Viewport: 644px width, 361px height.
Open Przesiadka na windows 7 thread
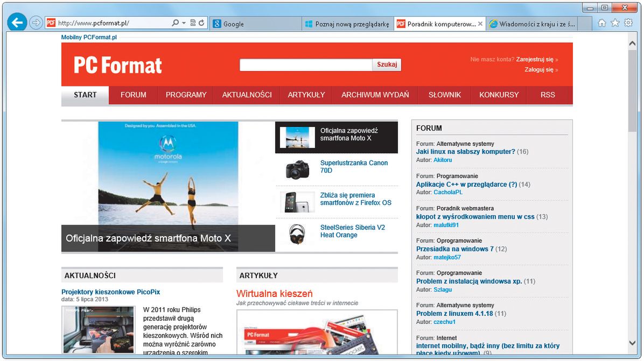click(x=454, y=249)
